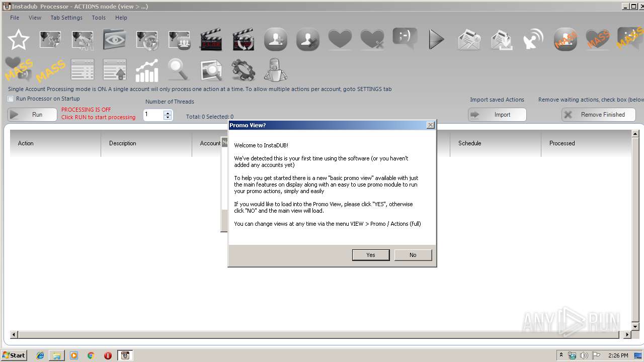
Task: Click the 'Total: 0 Selected: 0' text
Action: click(x=210, y=117)
